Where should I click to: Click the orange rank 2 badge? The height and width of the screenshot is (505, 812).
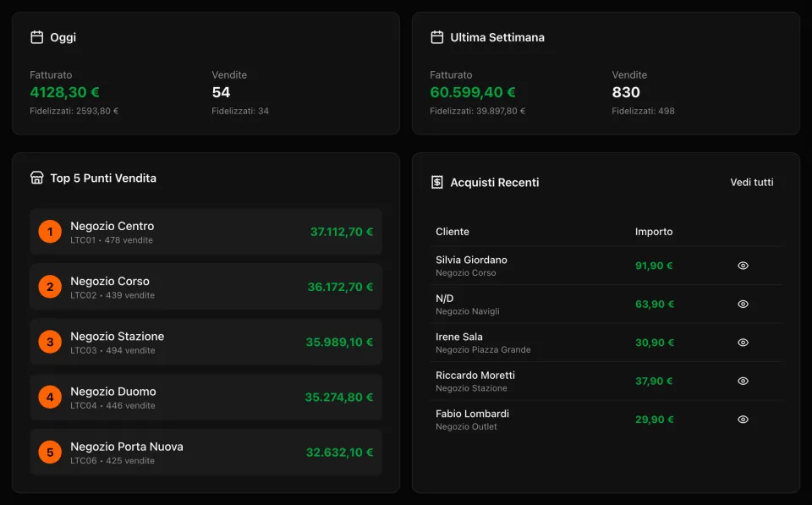[x=50, y=287]
